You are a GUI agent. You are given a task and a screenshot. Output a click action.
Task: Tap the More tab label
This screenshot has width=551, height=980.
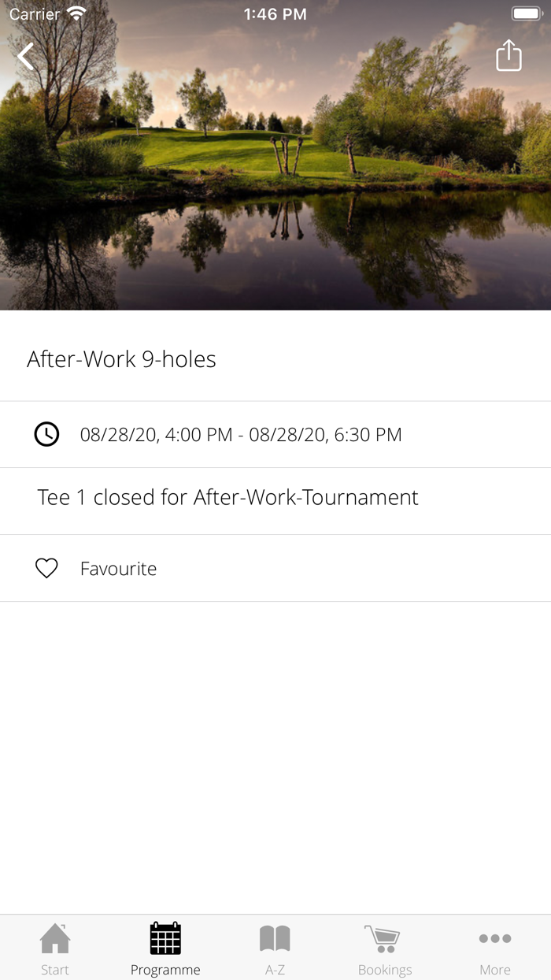(x=495, y=970)
